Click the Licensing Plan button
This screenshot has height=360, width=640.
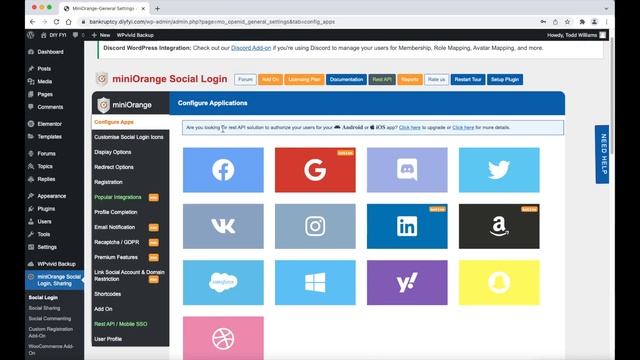(304, 80)
